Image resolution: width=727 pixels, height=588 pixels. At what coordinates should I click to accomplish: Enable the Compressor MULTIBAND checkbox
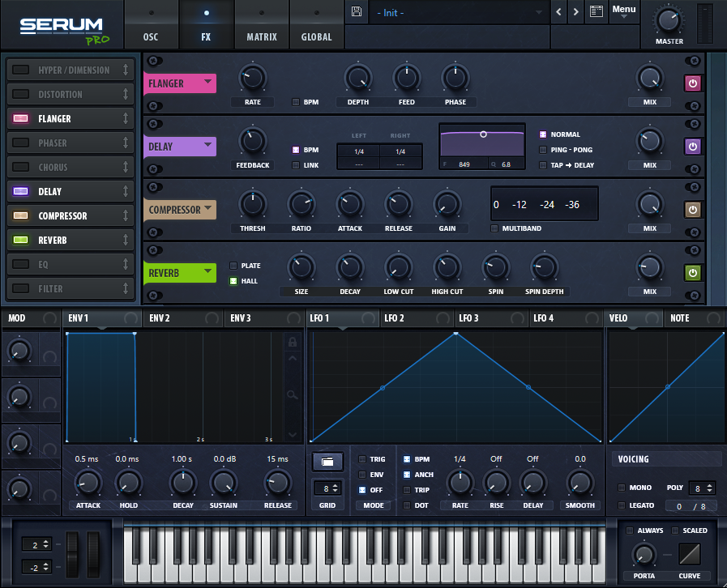494,228
